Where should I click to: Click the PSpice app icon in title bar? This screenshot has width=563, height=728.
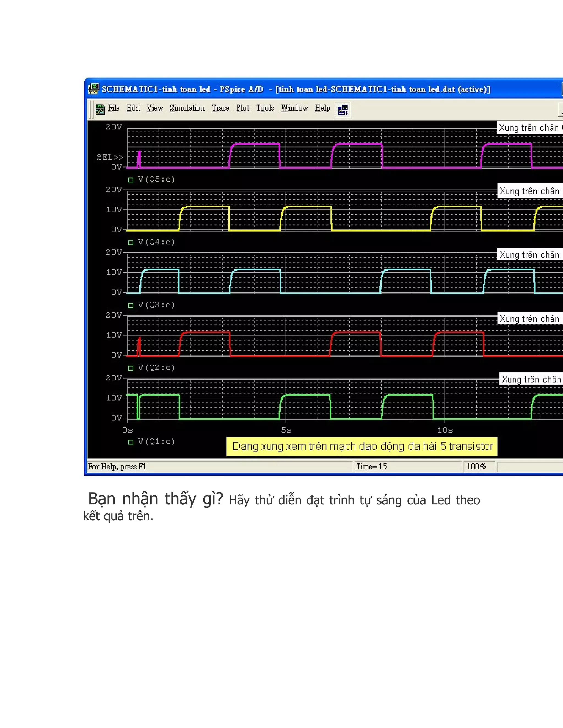(94, 89)
